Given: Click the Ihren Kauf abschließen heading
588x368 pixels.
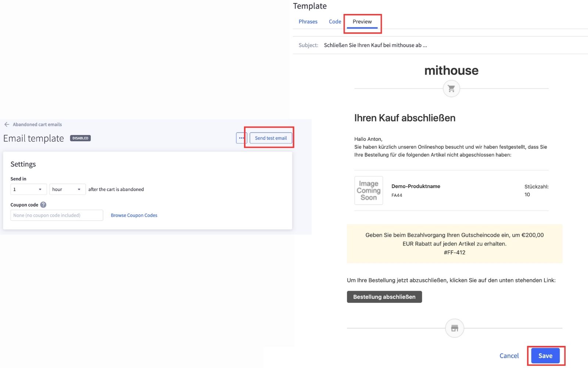Looking at the screenshot, I should pyautogui.click(x=405, y=118).
